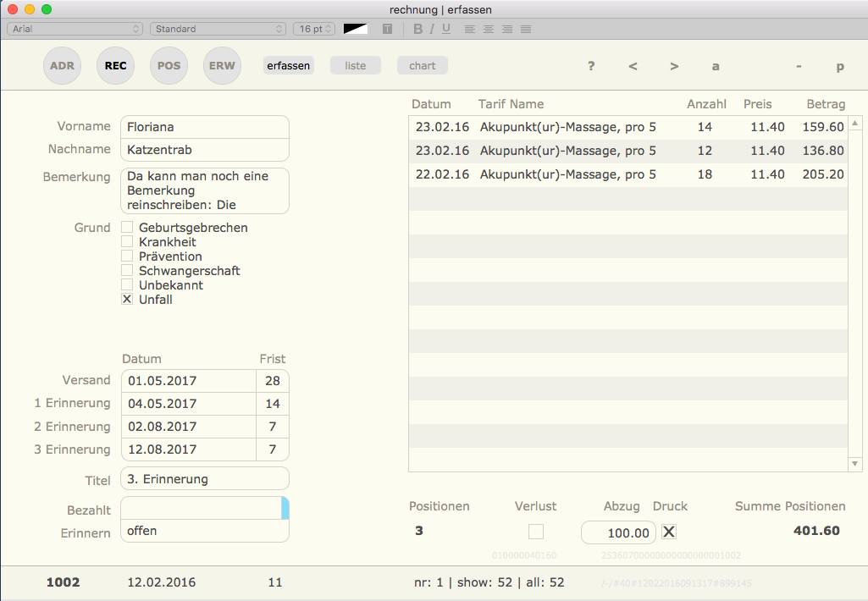This screenshot has width=868, height=601.
Task: Toggle the Druck checkbox
Action: tap(669, 532)
